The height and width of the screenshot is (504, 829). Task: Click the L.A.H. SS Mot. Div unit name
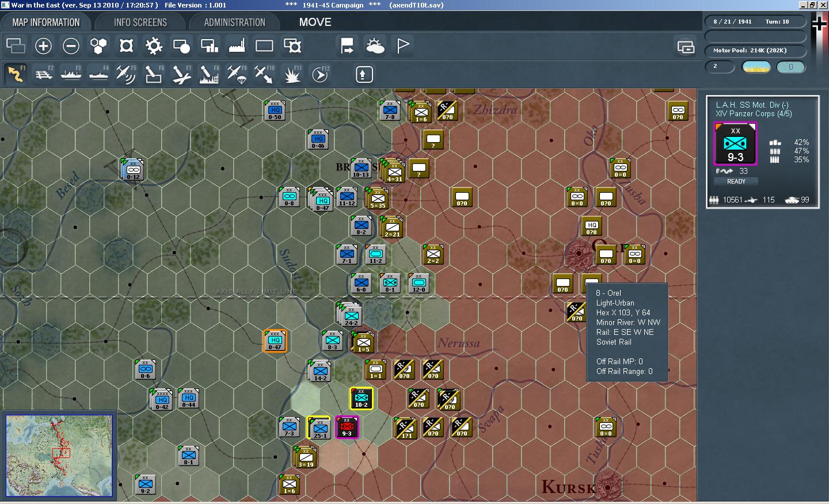[x=752, y=105]
